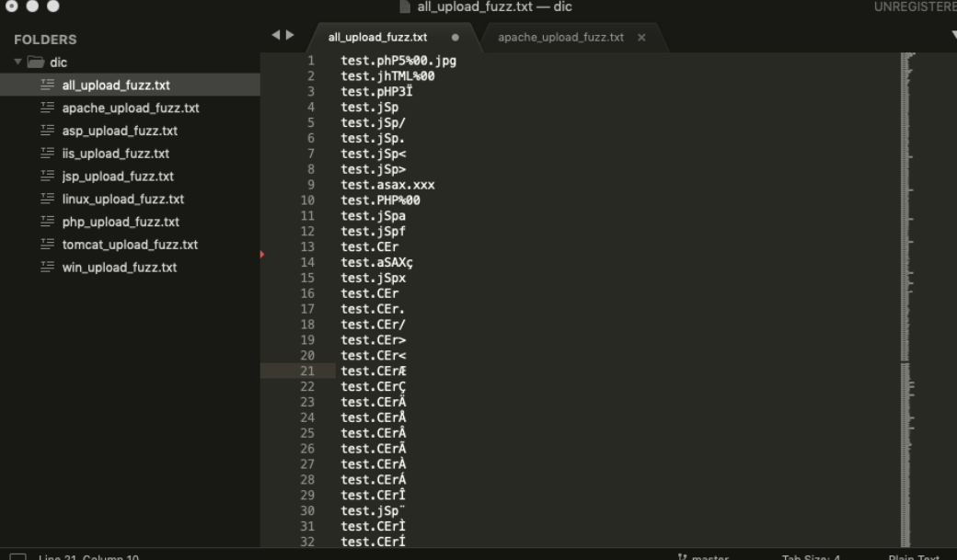Close the apache_upload_fuzz.txt tab
This screenshot has height=560, width=957.
coord(641,38)
